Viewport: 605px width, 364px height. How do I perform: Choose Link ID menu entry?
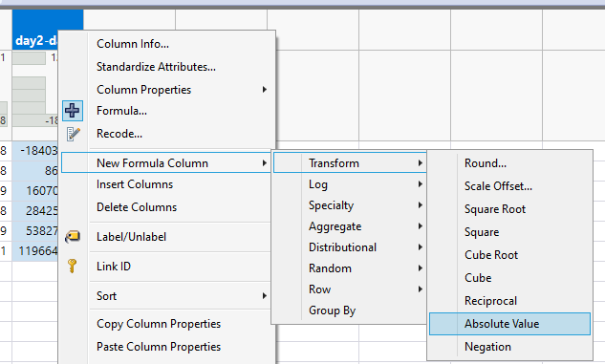tap(114, 266)
